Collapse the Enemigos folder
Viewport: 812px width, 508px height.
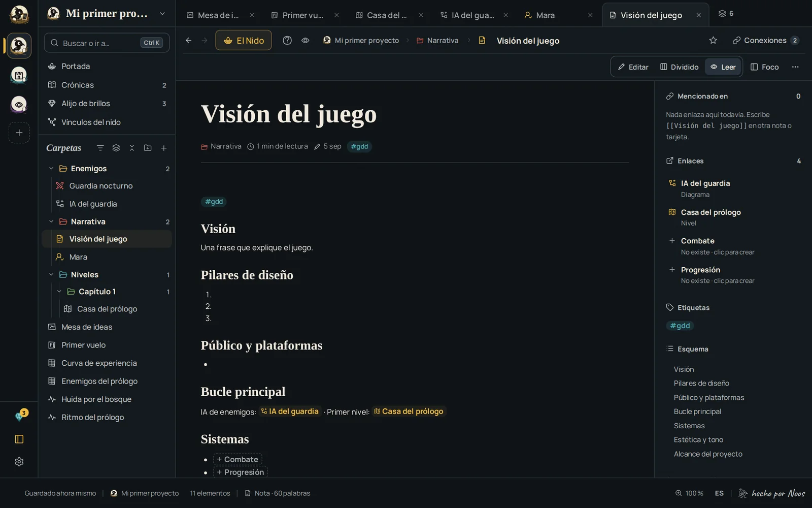tap(51, 168)
